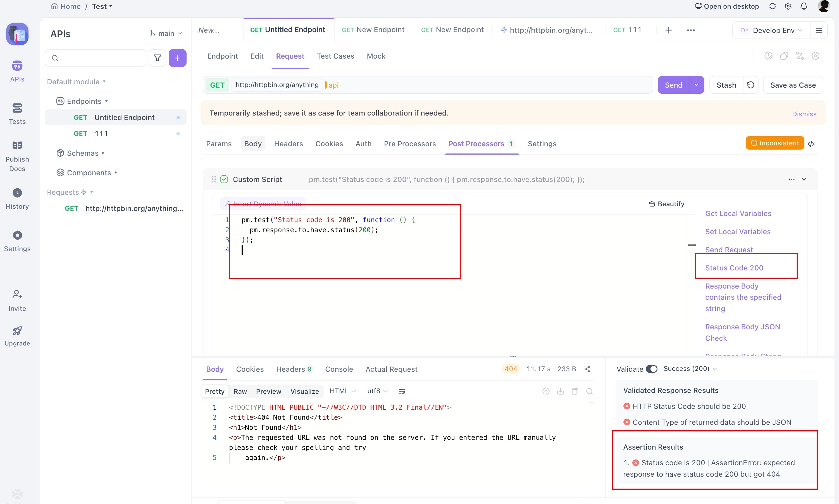Toggle word wrap icon in response toolbar
This screenshot has width=839, height=504.
pyautogui.click(x=402, y=391)
